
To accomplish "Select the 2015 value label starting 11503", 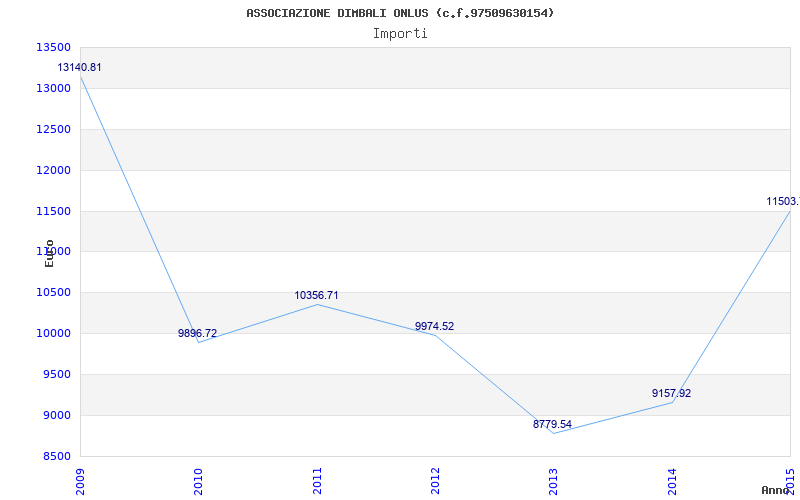I will [x=783, y=202].
